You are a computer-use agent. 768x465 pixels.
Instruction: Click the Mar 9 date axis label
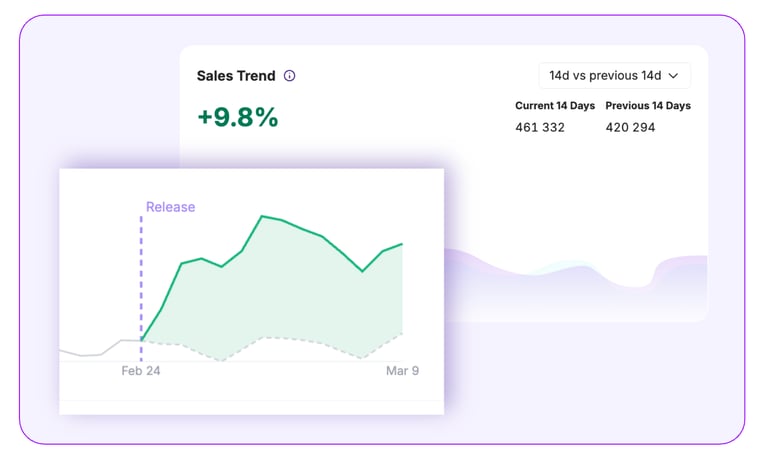point(402,371)
